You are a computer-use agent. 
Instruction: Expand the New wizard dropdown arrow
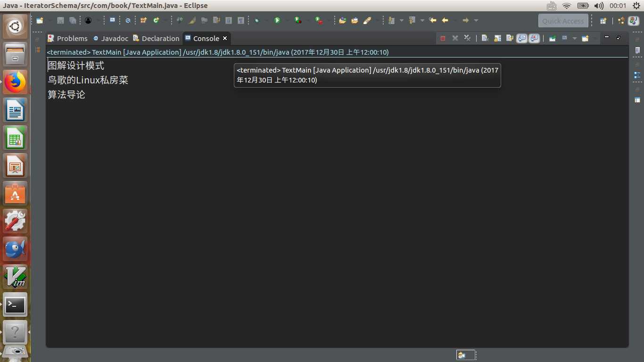tap(49, 20)
